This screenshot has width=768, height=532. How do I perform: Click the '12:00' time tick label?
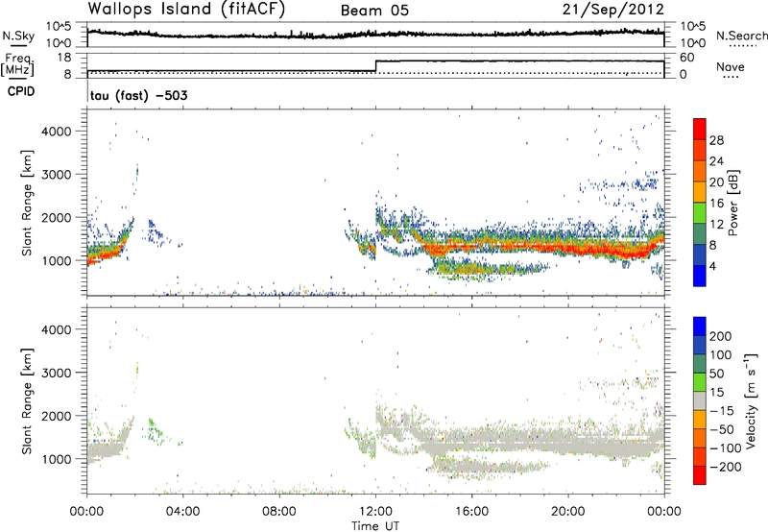coord(375,512)
